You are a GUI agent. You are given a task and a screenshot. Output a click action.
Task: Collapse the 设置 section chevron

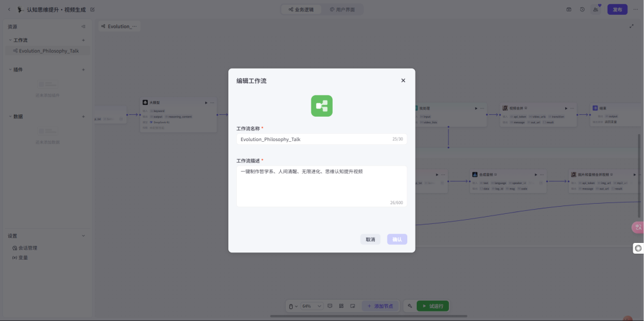[83, 236]
